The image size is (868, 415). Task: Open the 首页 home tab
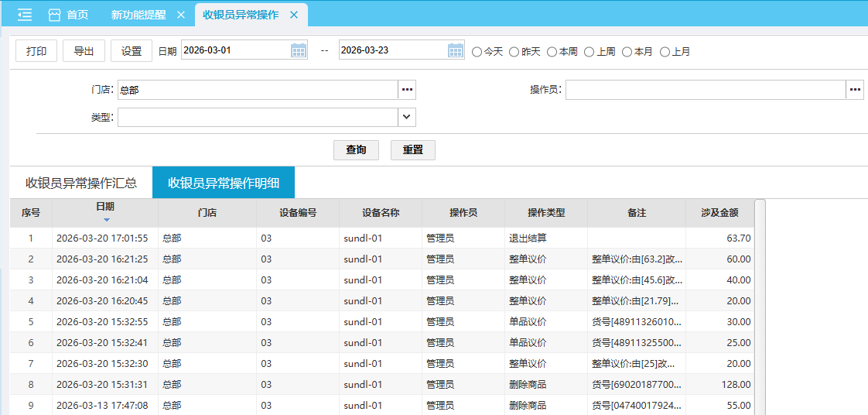(68, 15)
